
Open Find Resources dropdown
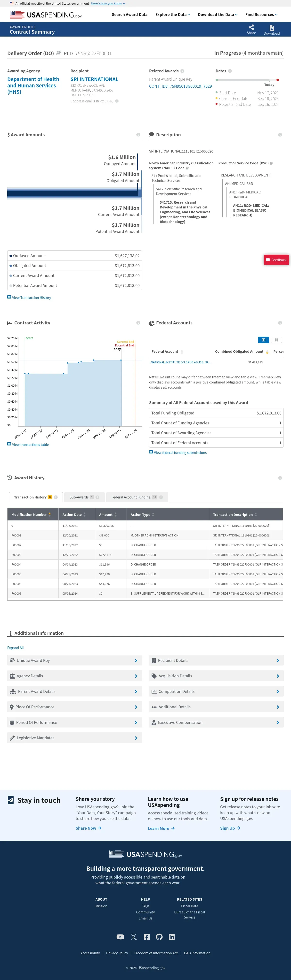(261, 15)
